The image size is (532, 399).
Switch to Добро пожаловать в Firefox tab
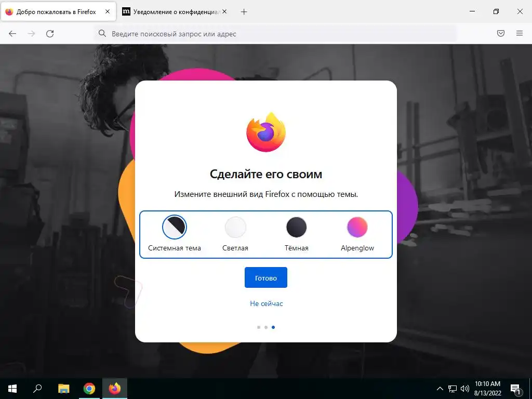click(58, 11)
